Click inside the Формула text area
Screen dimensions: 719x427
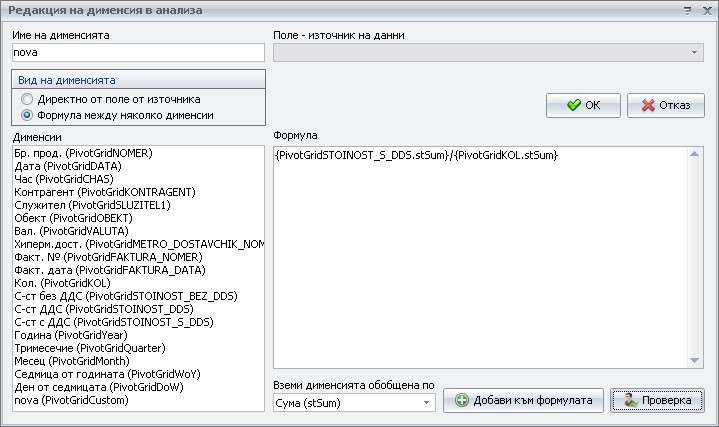click(481, 257)
